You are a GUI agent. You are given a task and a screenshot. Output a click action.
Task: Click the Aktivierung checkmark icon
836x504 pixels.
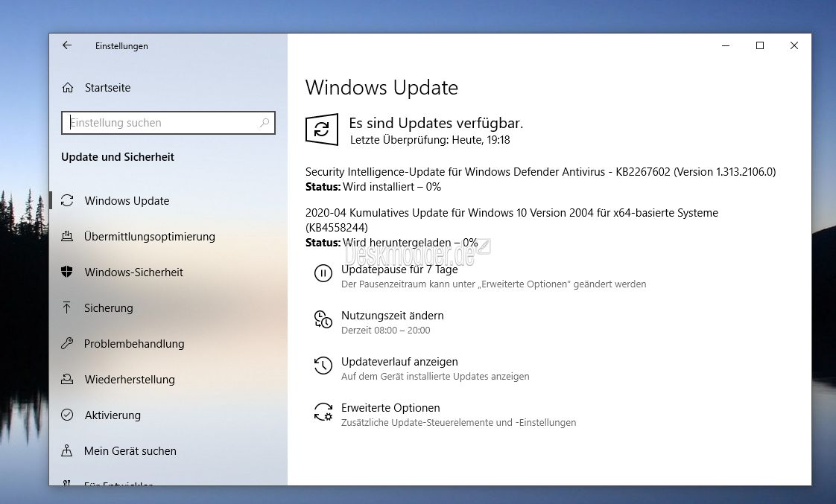click(67, 415)
